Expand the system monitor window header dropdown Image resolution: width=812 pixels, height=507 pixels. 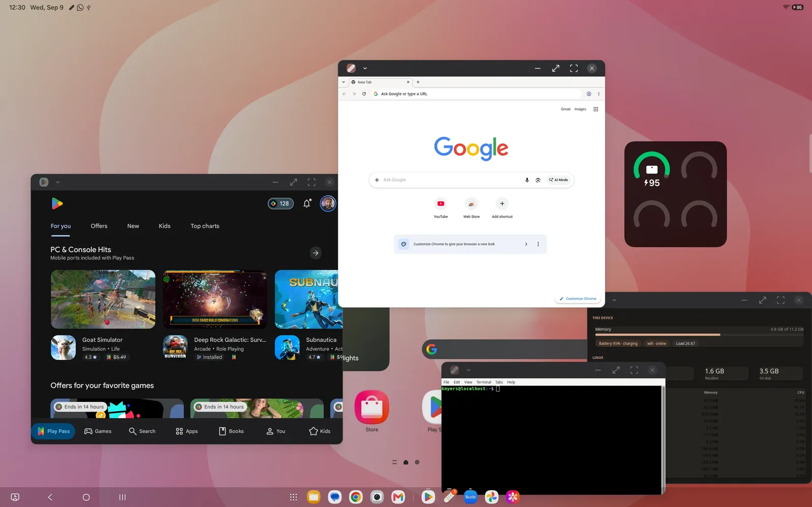coord(614,300)
